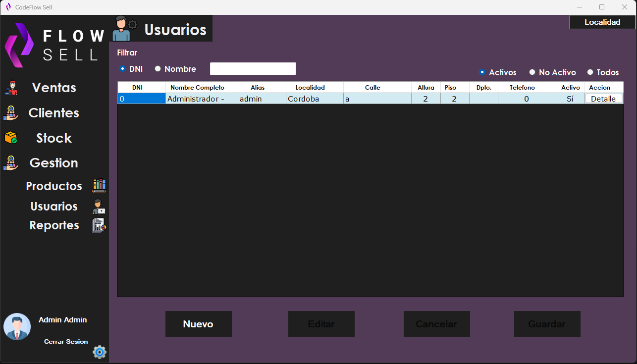The width and height of the screenshot is (637, 364).
Task: Click Cerrar Sesion to log out
Action: (x=66, y=341)
